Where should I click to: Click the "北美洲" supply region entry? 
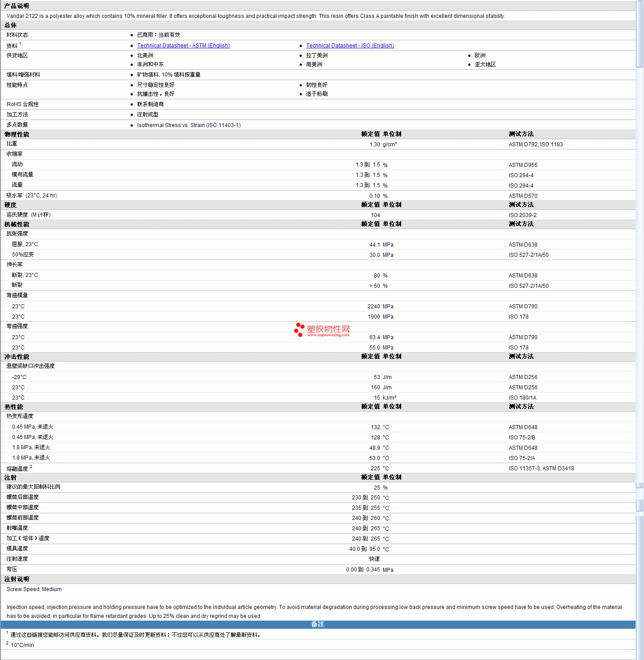145,55
